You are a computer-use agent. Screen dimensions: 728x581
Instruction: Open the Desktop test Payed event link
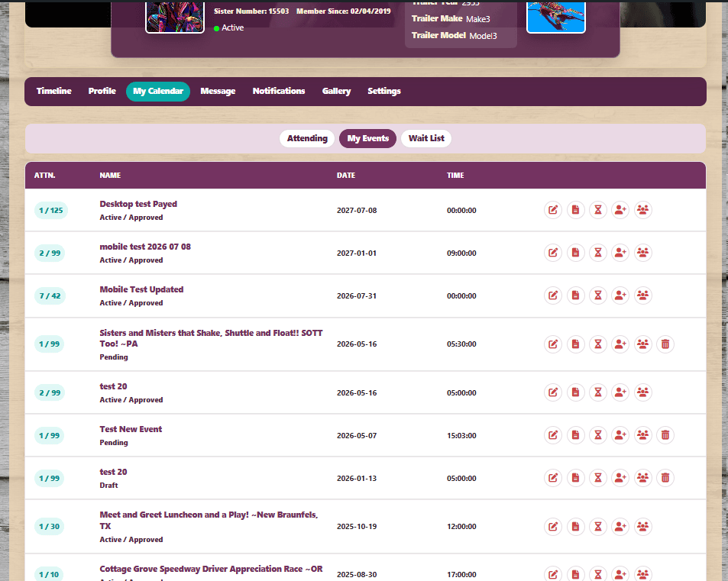point(138,204)
